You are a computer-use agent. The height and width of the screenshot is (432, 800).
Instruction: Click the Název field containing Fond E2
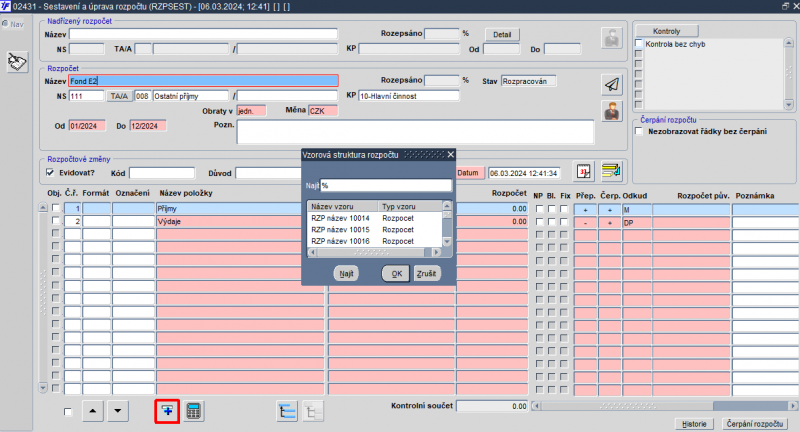[204, 81]
